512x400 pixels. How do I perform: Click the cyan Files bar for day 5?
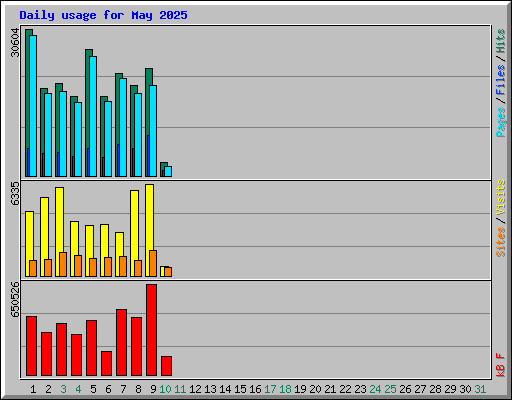[x=93, y=116]
